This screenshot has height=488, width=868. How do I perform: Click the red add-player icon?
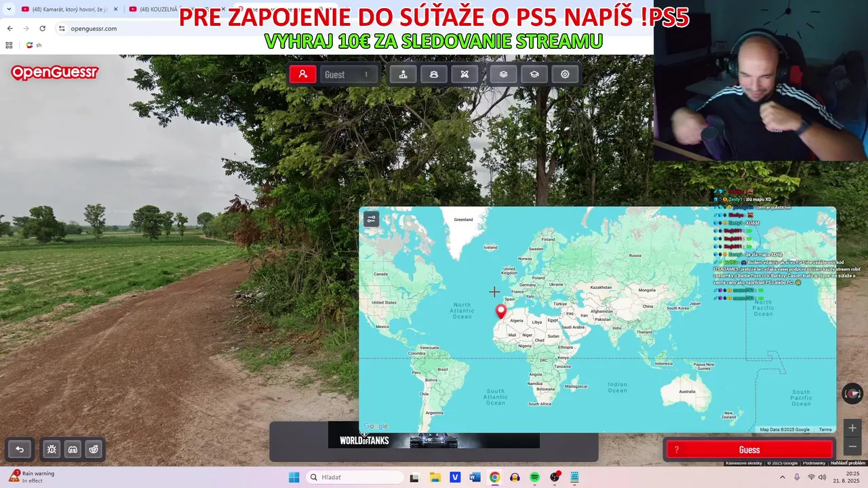pyautogui.click(x=303, y=75)
